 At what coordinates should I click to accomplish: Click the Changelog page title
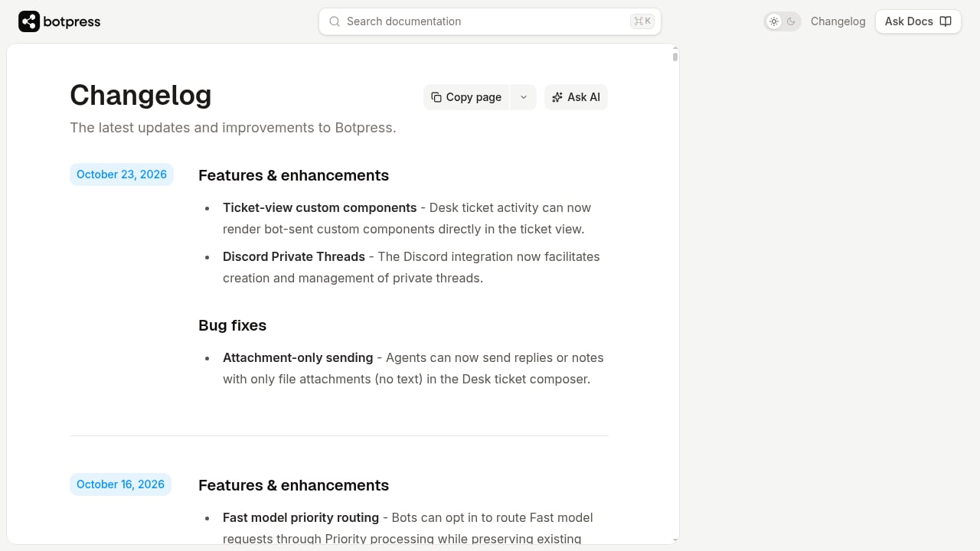(141, 95)
